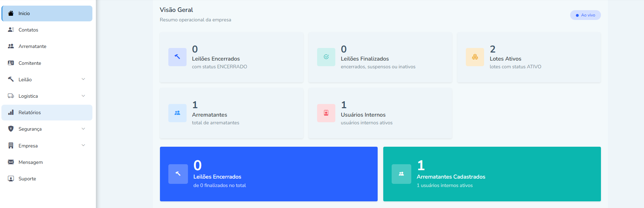Click gavel icon on Leilões Encerrados white card
Screen dimensions: 644x208
pos(177,57)
